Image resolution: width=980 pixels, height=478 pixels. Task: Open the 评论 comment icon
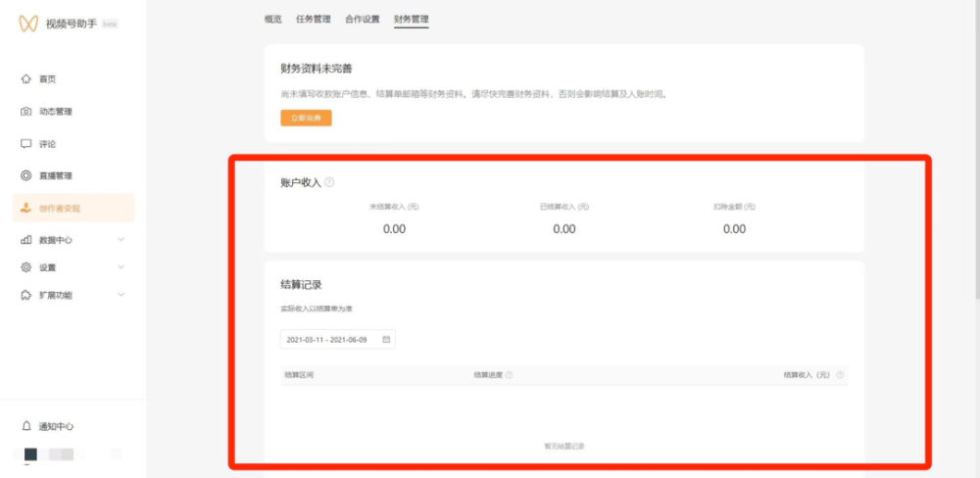click(26, 144)
